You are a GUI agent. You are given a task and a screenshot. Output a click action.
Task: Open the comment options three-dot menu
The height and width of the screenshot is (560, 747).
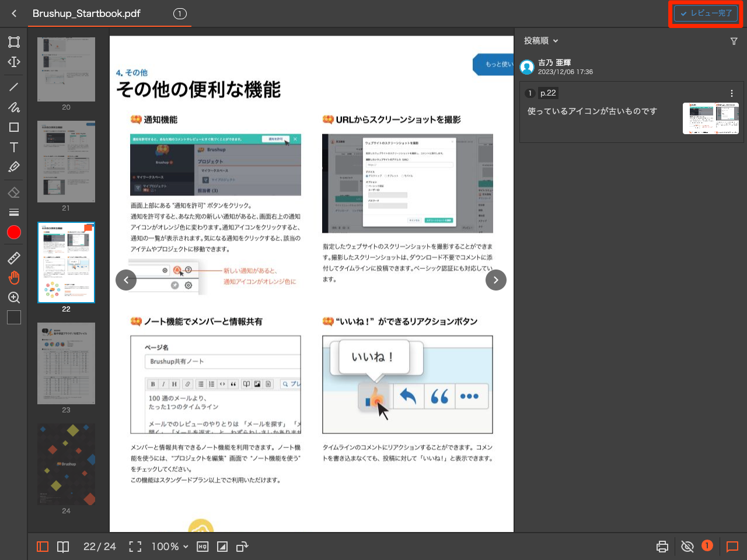point(731,93)
